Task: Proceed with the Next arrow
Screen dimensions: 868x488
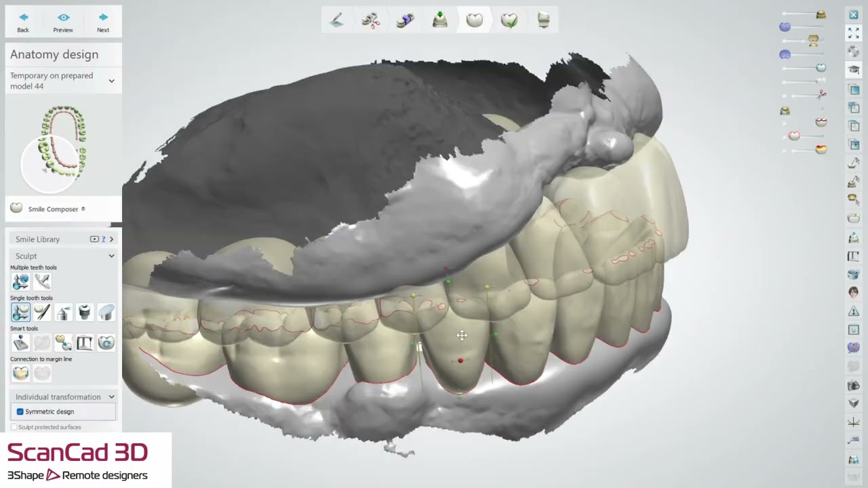Action: (103, 22)
